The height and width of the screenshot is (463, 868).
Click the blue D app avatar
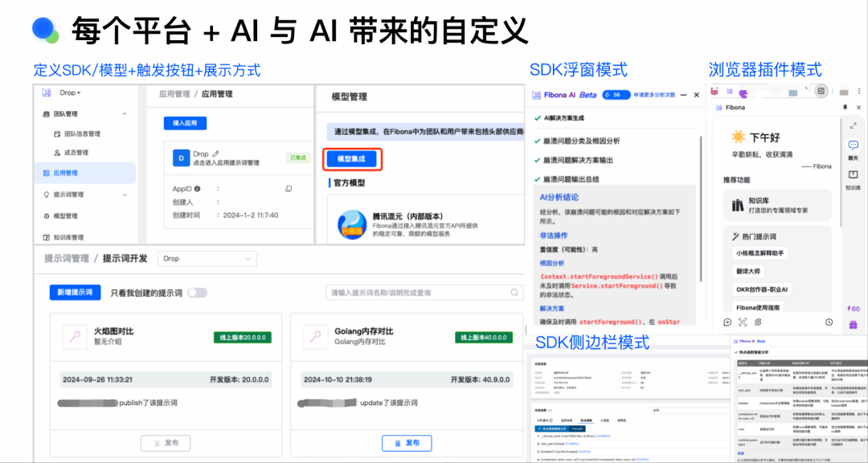[x=181, y=158]
